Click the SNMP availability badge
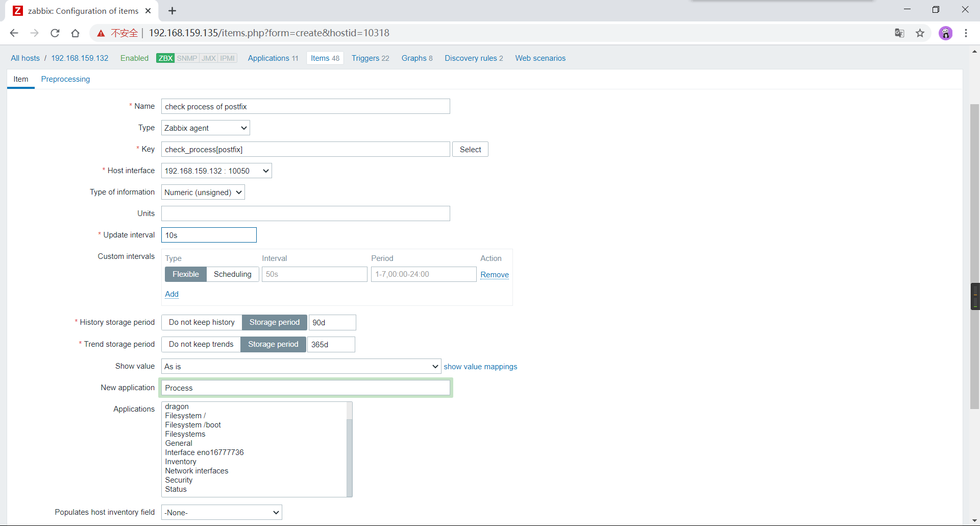Image resolution: width=980 pixels, height=526 pixels. click(187, 58)
